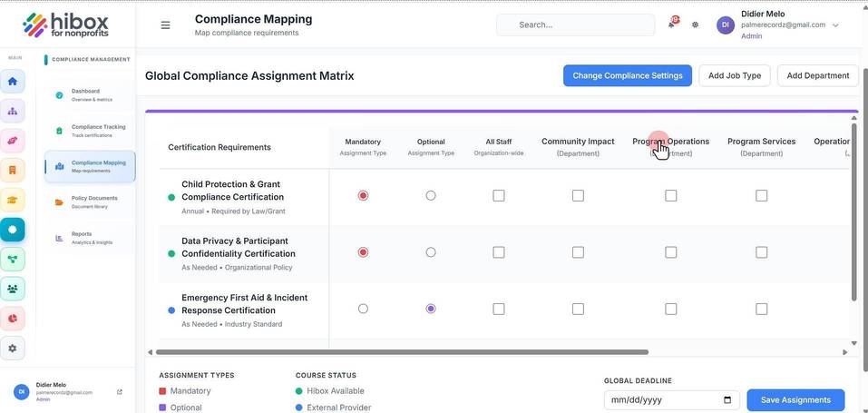This screenshot has height=413, width=868.
Task: Open the orange building sidebar icon
Action: tap(13, 170)
